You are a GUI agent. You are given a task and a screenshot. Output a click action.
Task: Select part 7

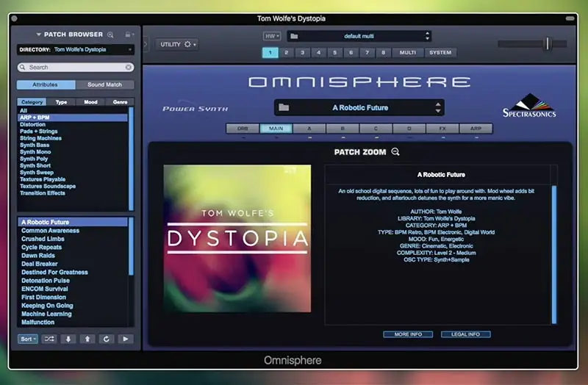click(x=367, y=52)
